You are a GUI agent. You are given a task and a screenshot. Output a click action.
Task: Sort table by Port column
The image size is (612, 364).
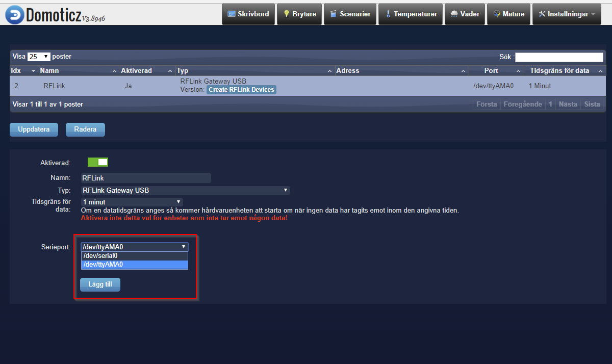pyautogui.click(x=496, y=71)
